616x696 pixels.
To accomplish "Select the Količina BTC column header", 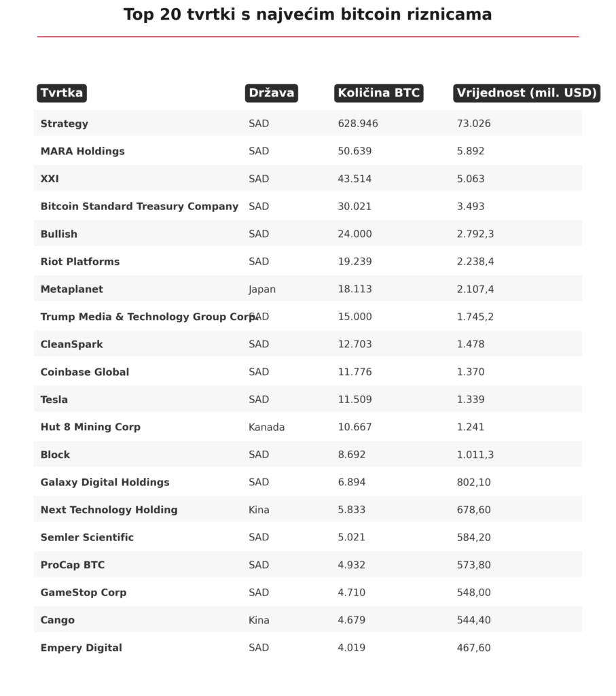I will (x=379, y=93).
